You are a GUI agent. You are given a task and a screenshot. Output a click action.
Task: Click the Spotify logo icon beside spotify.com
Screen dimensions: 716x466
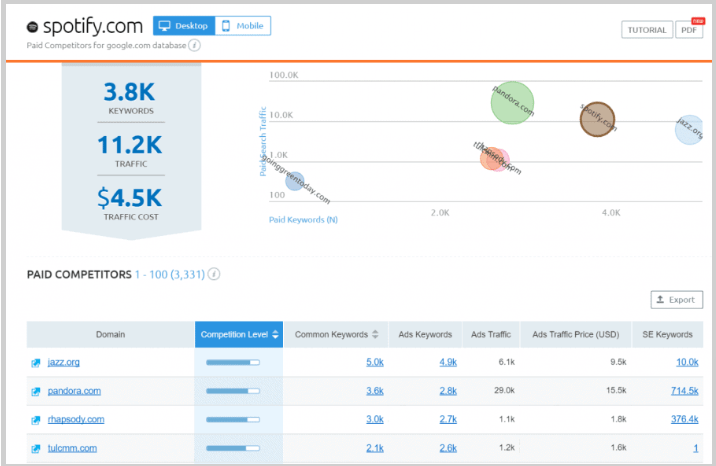[x=32, y=27]
